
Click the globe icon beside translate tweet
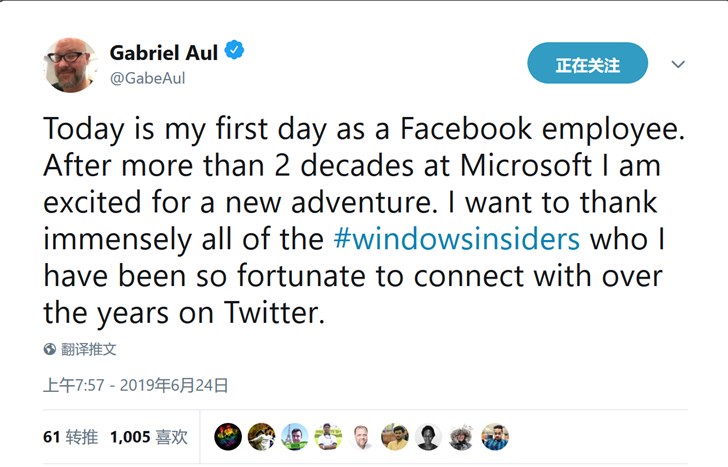[x=50, y=350]
